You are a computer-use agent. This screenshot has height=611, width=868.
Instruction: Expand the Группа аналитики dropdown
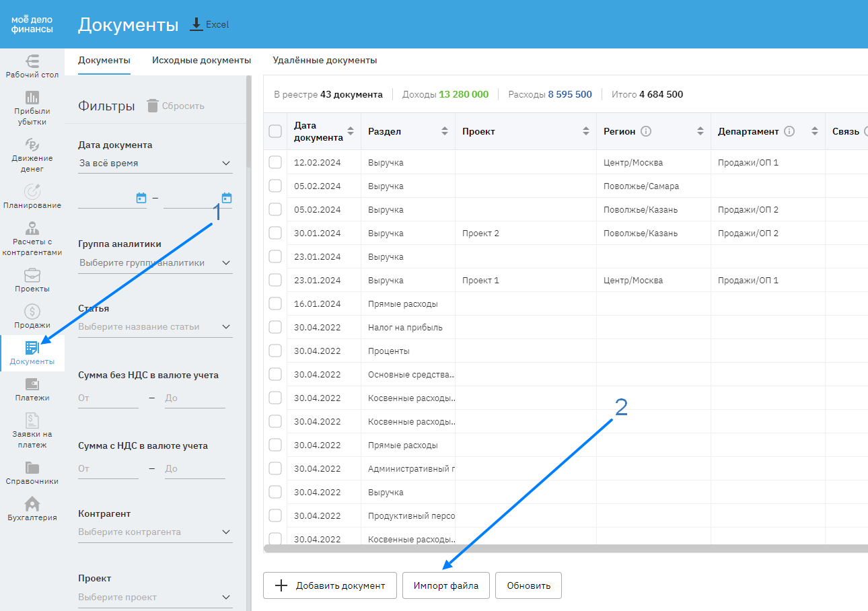click(155, 263)
